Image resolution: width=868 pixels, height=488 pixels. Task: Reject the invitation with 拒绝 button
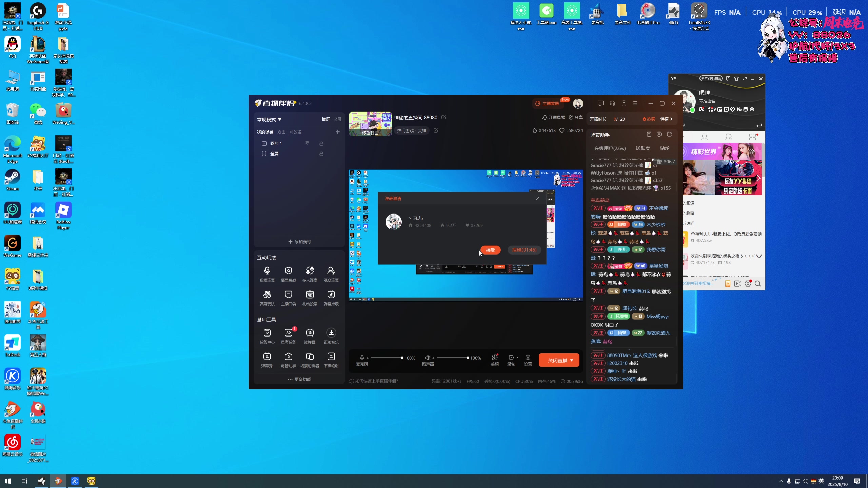524,250
